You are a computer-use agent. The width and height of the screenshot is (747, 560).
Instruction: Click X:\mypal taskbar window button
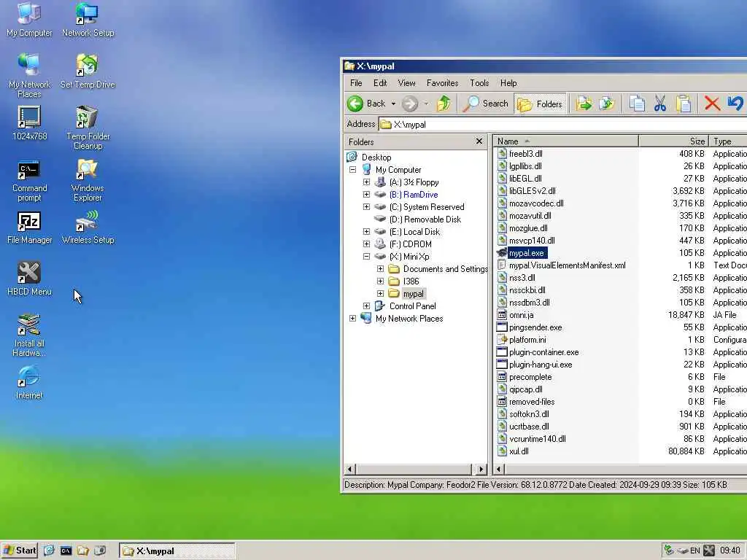[x=177, y=551]
